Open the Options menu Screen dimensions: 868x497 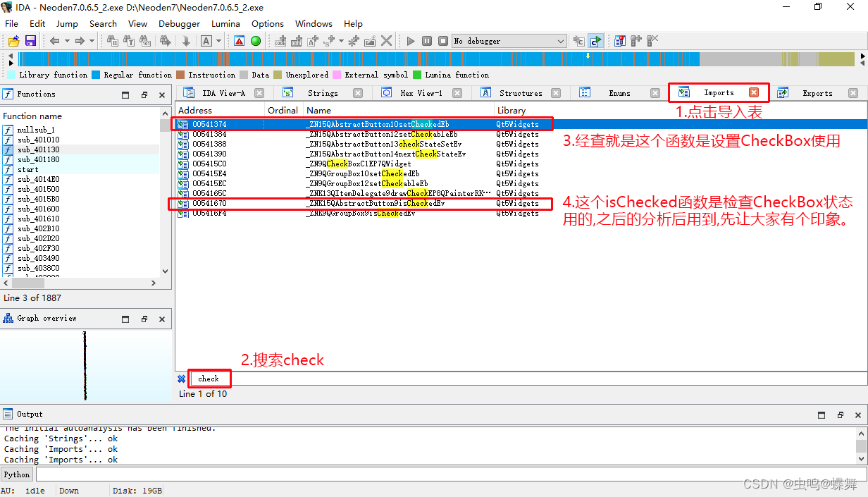coord(268,23)
